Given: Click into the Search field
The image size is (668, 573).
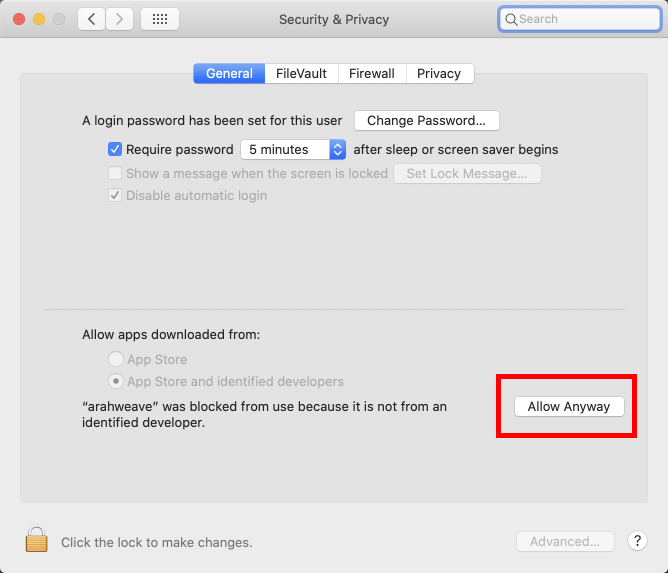Looking at the screenshot, I should (x=579, y=19).
